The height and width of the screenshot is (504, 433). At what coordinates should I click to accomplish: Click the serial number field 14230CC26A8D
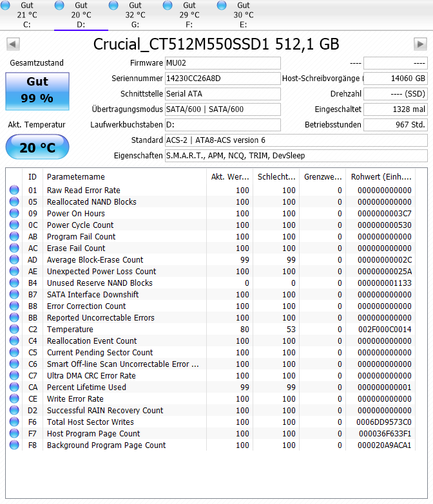coord(222,79)
